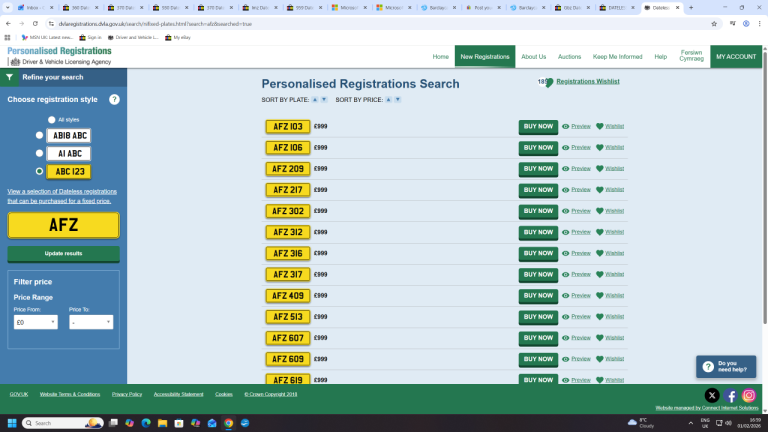Viewport: 768px width, 432px height.
Task: Open the Auctions menu item
Action: coord(569,57)
